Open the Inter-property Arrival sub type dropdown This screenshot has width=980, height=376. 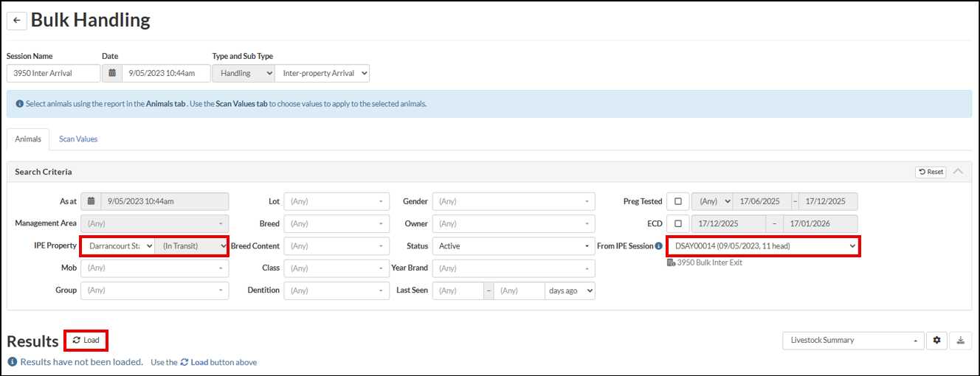coord(322,73)
